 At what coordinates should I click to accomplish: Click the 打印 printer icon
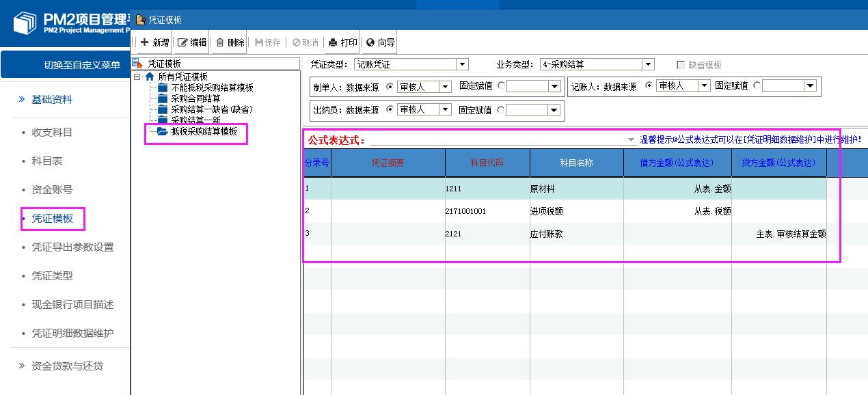(333, 42)
